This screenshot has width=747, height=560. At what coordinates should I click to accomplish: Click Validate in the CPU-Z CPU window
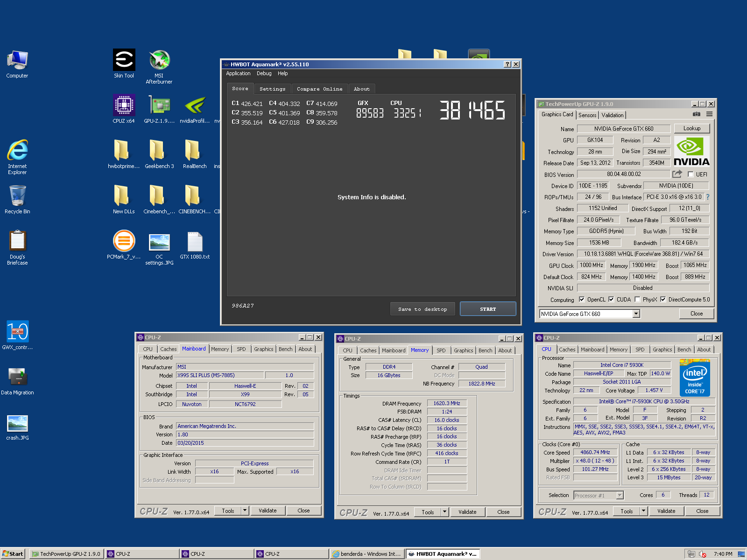click(666, 511)
